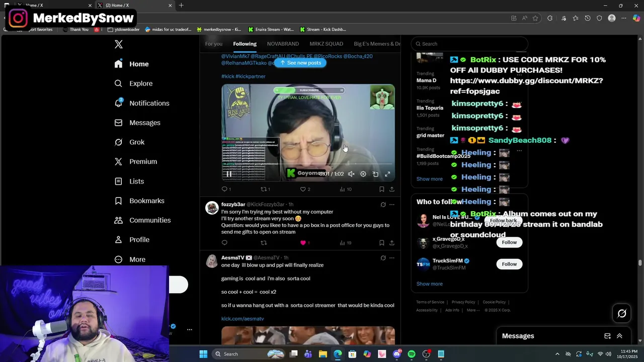Switch to the MRKZ SQUAD tab
The height and width of the screenshot is (362, 644).
(x=326, y=44)
